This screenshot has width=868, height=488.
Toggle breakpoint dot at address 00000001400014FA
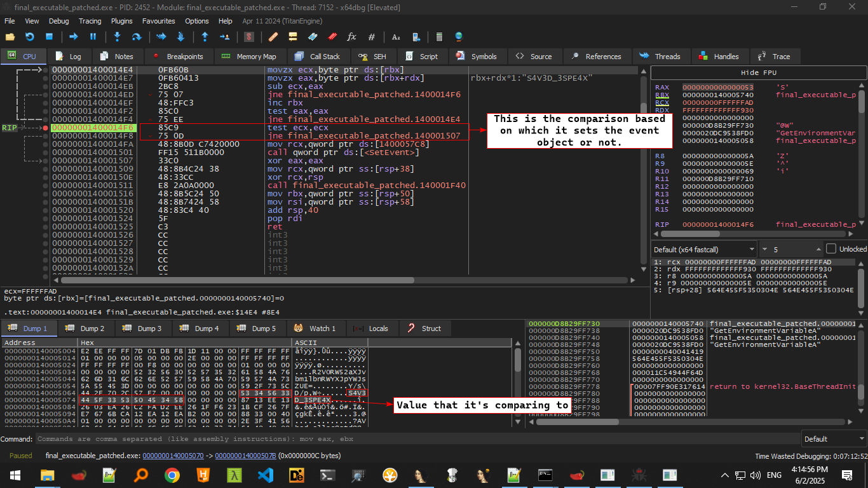pos(45,144)
